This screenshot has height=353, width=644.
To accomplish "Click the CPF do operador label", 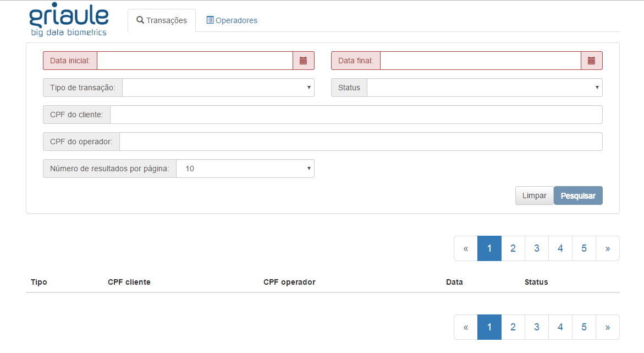I will click(x=81, y=142).
